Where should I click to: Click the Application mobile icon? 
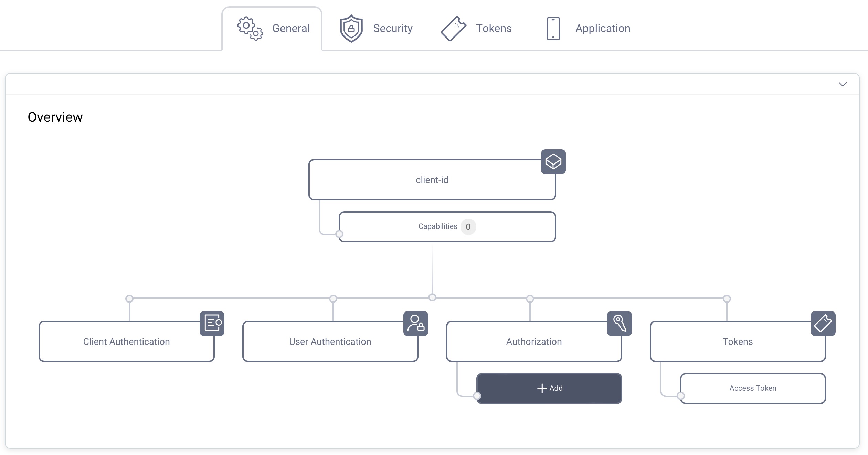pos(553,28)
